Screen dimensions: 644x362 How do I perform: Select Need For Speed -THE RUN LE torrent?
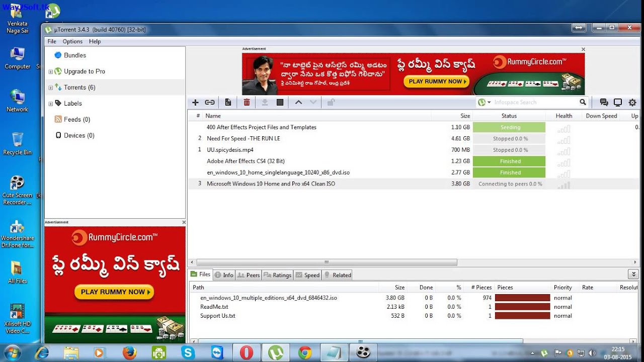tap(244, 138)
